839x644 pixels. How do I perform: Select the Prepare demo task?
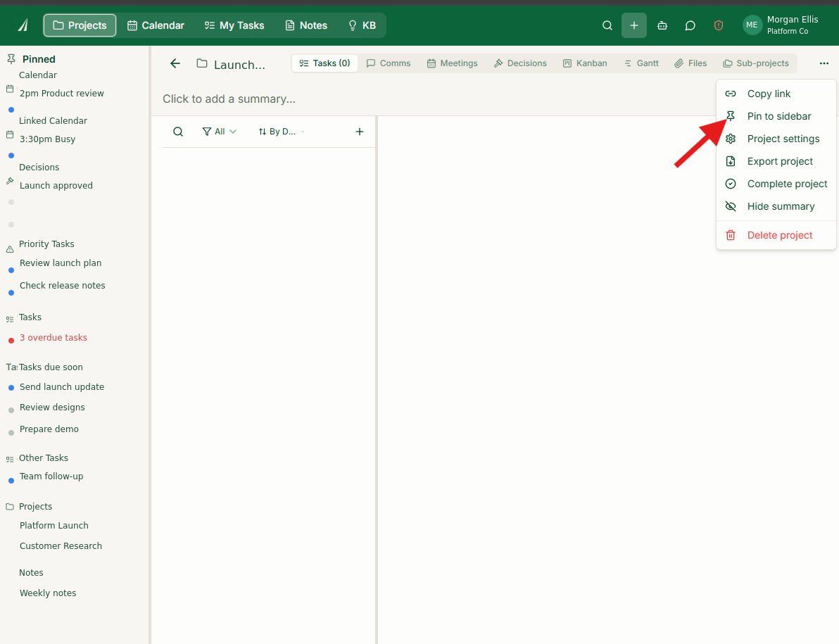pos(49,429)
